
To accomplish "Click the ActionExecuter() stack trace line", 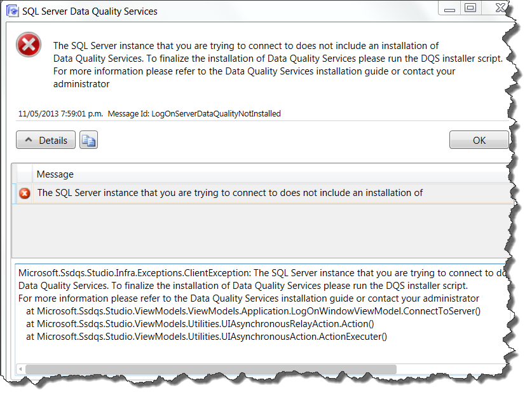I will [x=207, y=337].
